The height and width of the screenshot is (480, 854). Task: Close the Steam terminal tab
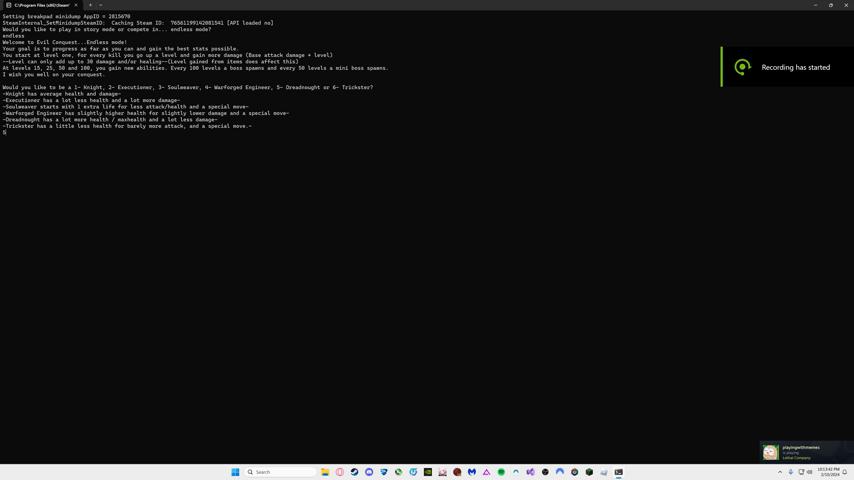click(x=75, y=5)
